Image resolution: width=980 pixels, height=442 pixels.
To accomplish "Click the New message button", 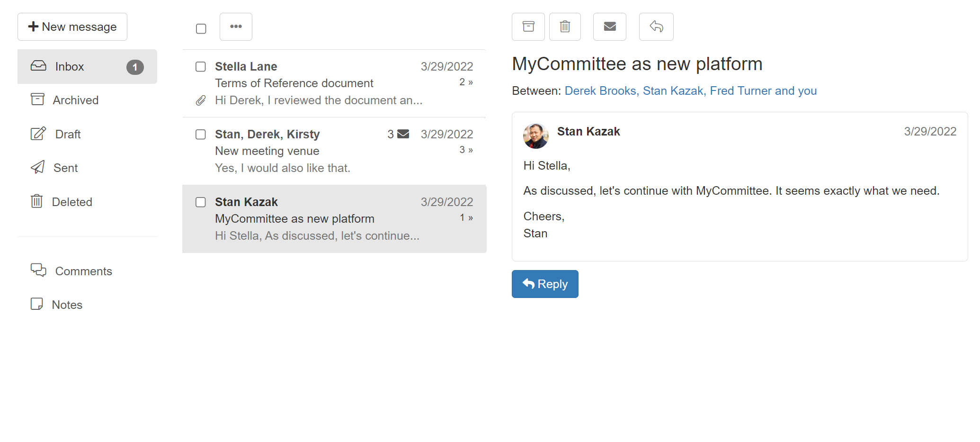I will (72, 27).
